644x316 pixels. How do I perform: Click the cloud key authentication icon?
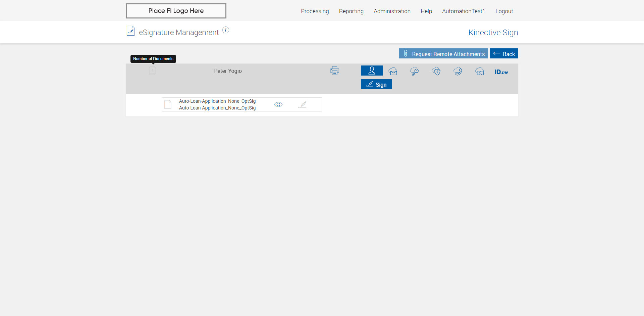tap(414, 71)
